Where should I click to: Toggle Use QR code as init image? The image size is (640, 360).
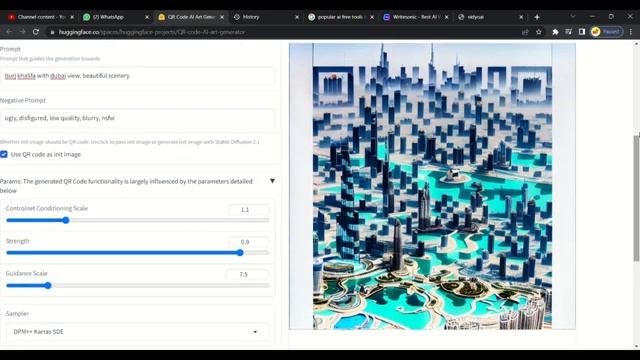[x=4, y=154]
